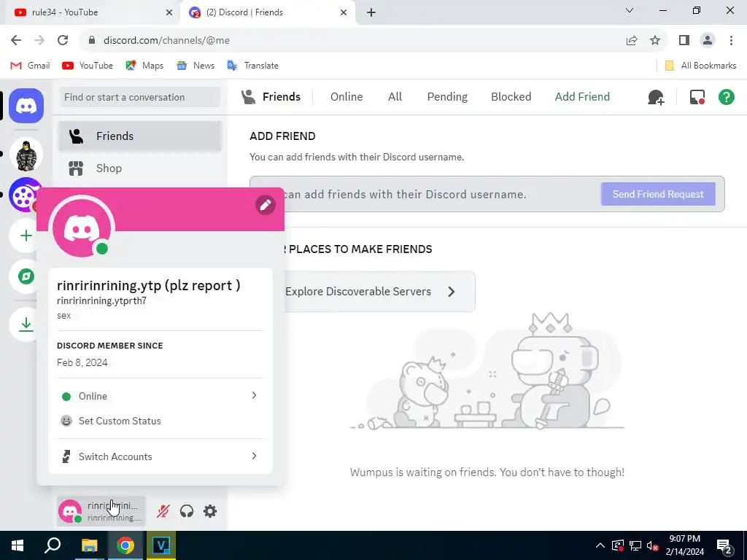The image size is (747, 560).
Task: Show hidden system tray icons
Action: click(x=600, y=545)
